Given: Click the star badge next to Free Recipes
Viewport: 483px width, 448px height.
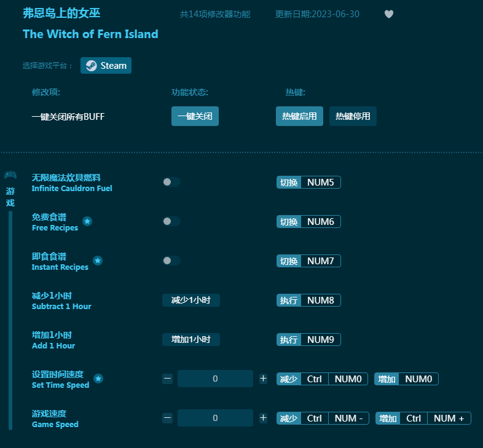Looking at the screenshot, I should point(87,221).
